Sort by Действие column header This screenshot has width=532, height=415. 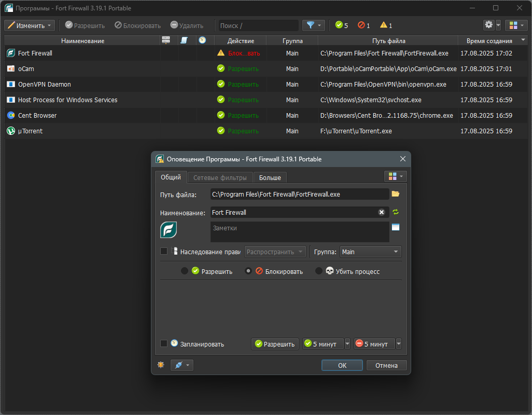[x=241, y=40]
